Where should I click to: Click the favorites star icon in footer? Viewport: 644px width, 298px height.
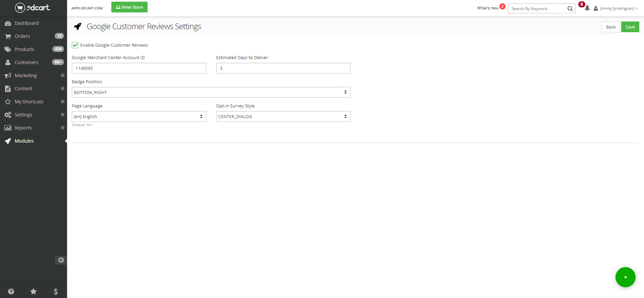coord(33,291)
